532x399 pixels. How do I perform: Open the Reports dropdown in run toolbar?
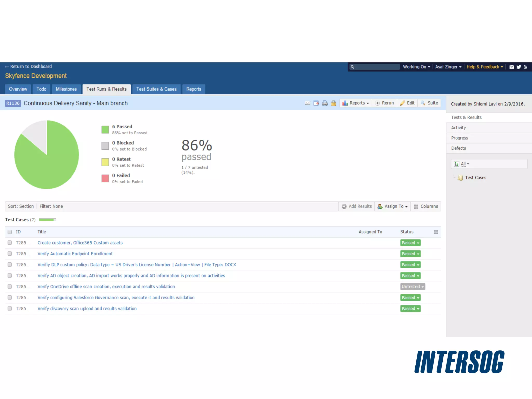(x=356, y=103)
